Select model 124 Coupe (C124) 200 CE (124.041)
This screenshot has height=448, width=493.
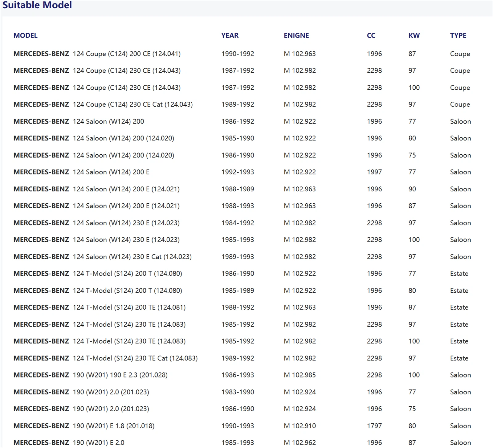(x=127, y=54)
